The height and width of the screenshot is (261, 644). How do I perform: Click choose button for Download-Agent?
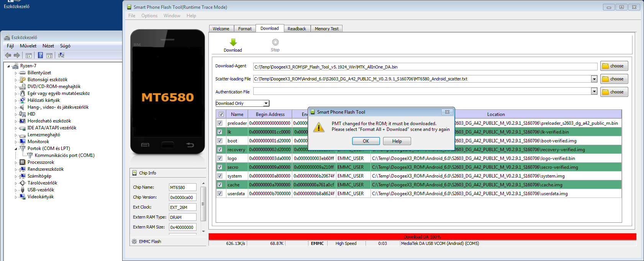[614, 66]
